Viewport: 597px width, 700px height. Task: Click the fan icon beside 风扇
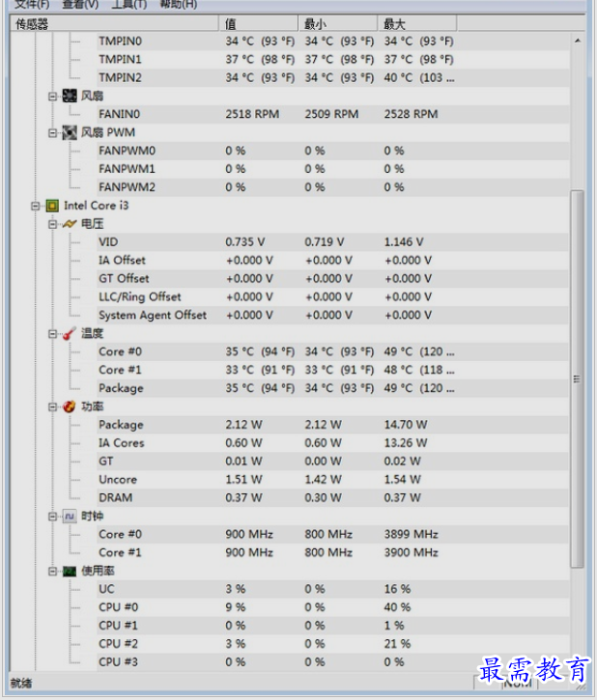pos(70,96)
